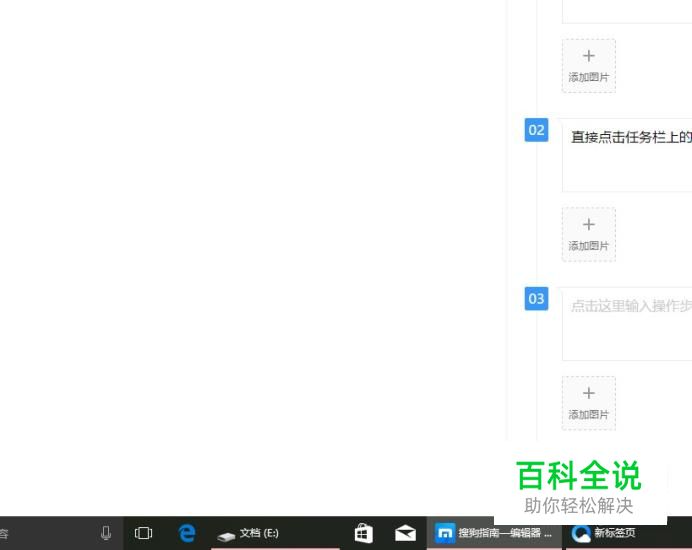Add image below step 02

[x=589, y=234]
